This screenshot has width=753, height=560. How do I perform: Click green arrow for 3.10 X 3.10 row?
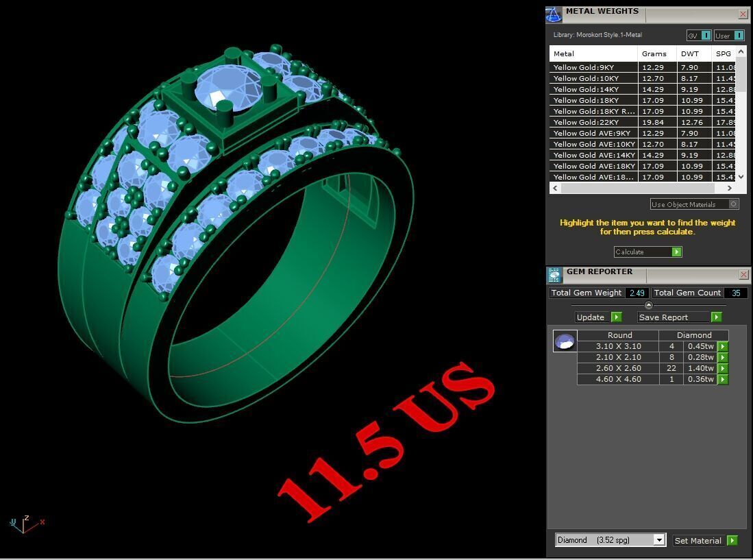(723, 346)
